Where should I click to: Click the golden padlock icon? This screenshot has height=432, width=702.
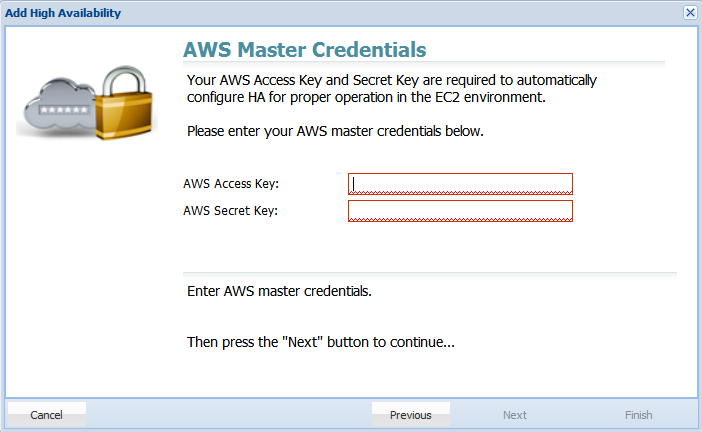[x=124, y=103]
